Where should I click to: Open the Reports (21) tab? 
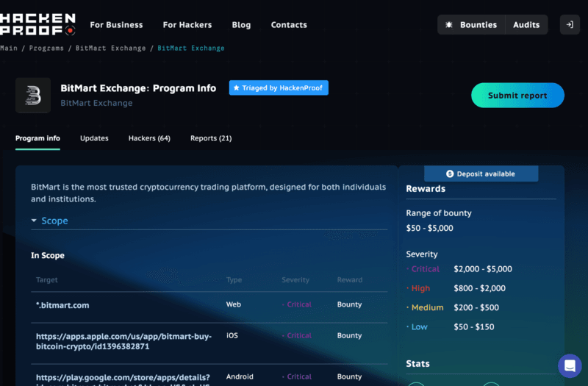point(211,138)
